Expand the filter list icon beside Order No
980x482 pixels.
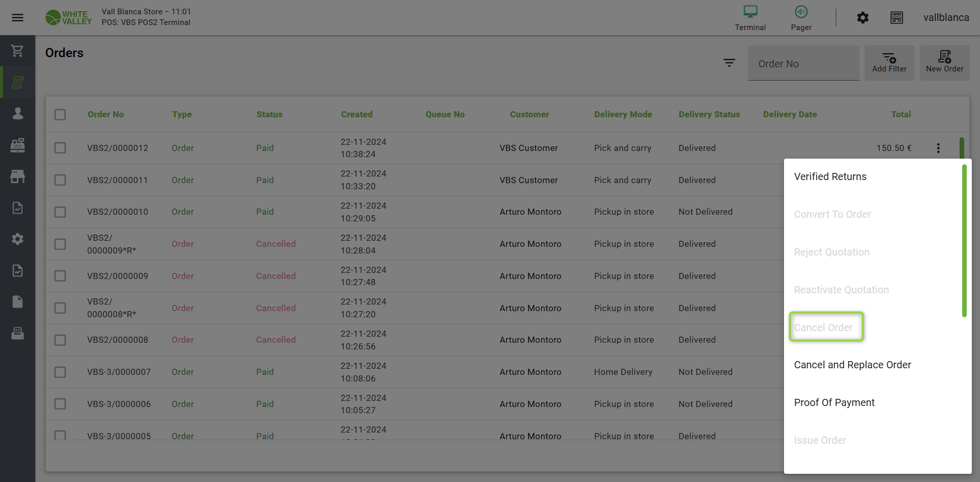tap(729, 63)
